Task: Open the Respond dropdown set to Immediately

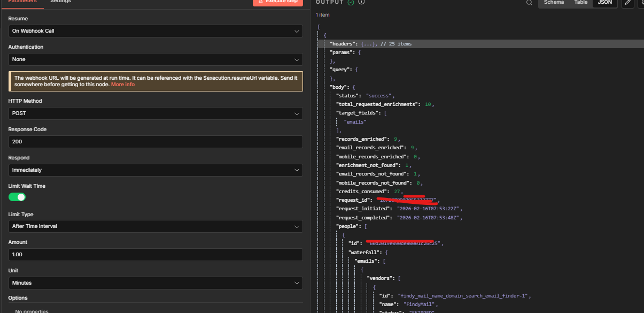Action: tap(155, 170)
